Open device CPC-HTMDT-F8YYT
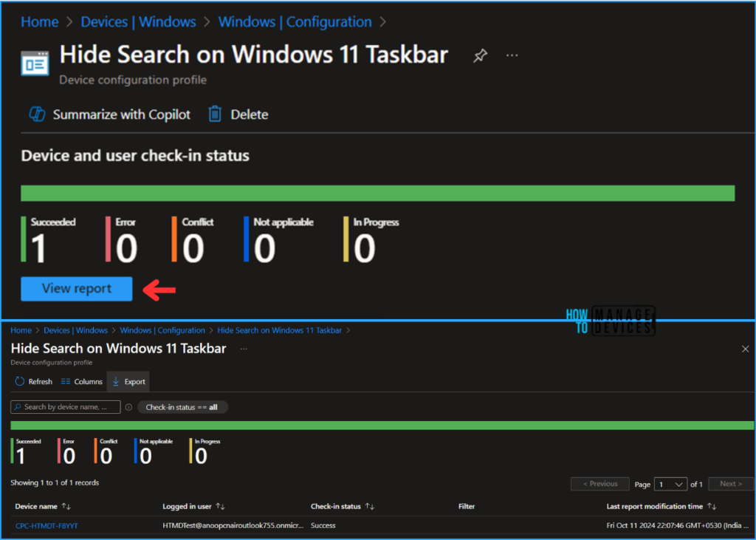 pos(47,525)
